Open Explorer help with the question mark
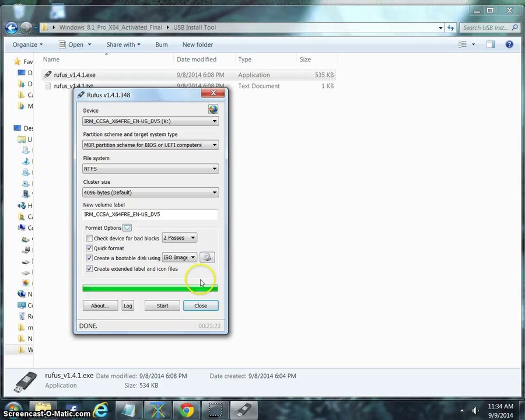The width and height of the screenshot is (525, 420). point(509,44)
